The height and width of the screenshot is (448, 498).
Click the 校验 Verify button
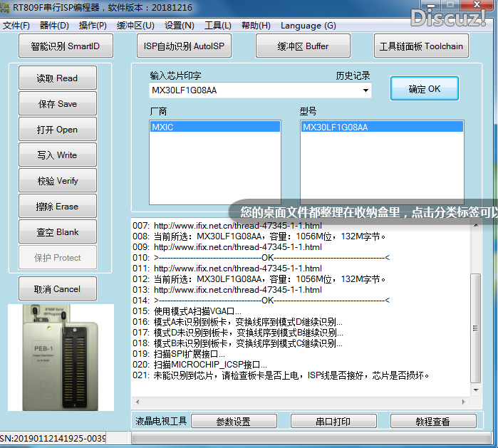(x=58, y=180)
